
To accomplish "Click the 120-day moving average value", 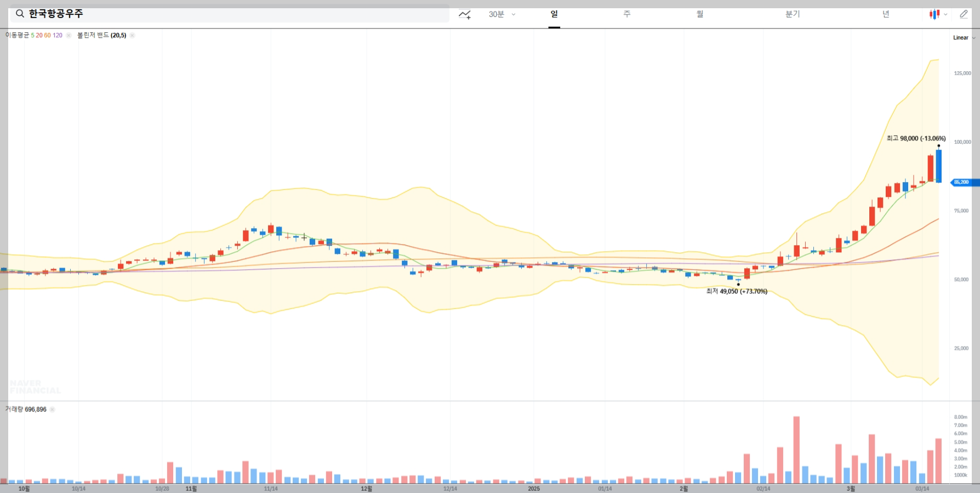I will pos(58,36).
